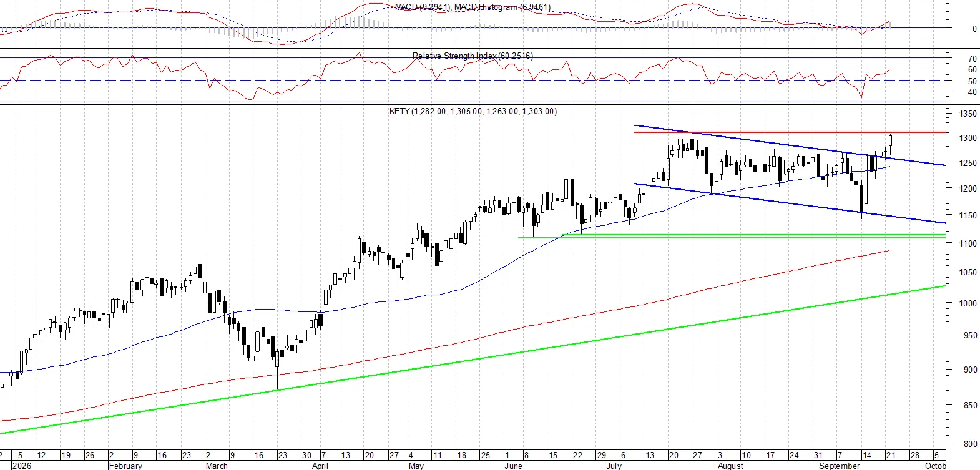The width and height of the screenshot is (980, 470).
Task: Click the MACD zero axis label
Action: (974, 29)
